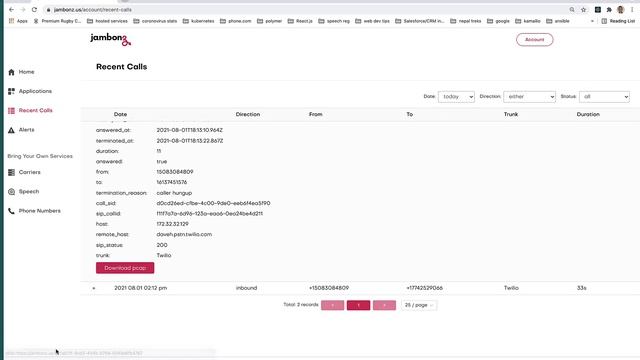This screenshot has height=360, width=640.
Task: Click the Applications grid icon
Action: pos(11,91)
